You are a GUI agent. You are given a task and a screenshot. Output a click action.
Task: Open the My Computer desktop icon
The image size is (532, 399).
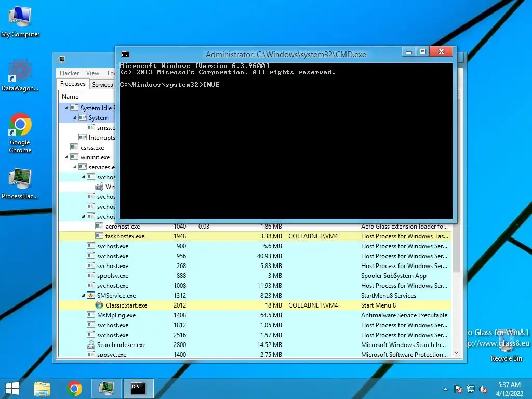[x=20, y=21]
